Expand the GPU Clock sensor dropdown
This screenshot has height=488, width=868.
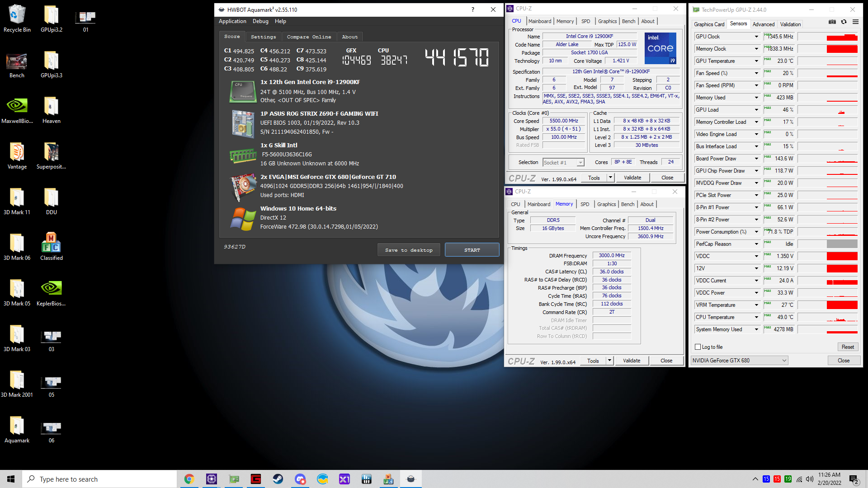click(756, 37)
